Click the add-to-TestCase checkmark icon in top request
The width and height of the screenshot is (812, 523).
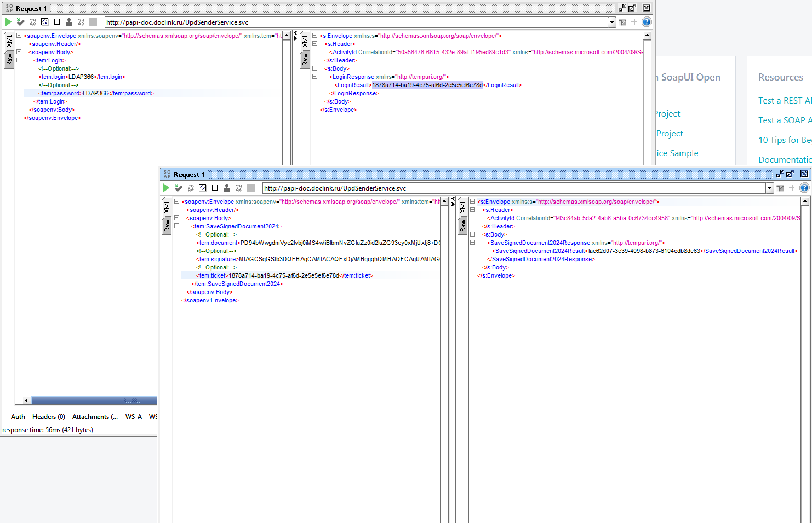[20, 22]
